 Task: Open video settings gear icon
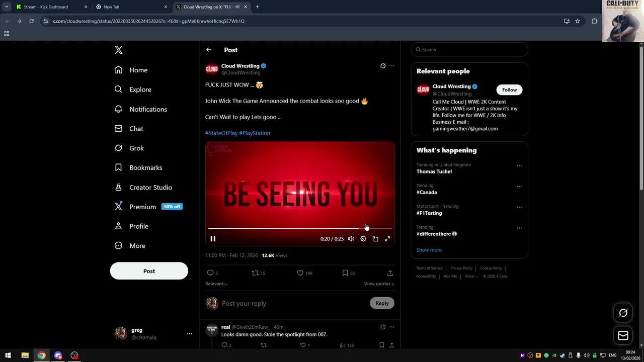click(363, 239)
